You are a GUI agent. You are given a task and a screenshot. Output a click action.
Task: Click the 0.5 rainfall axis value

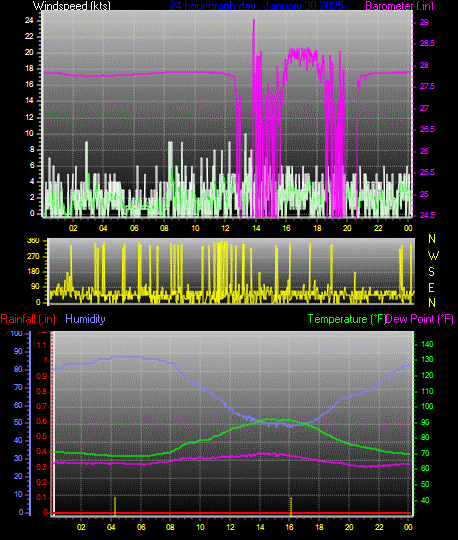(x=41, y=437)
